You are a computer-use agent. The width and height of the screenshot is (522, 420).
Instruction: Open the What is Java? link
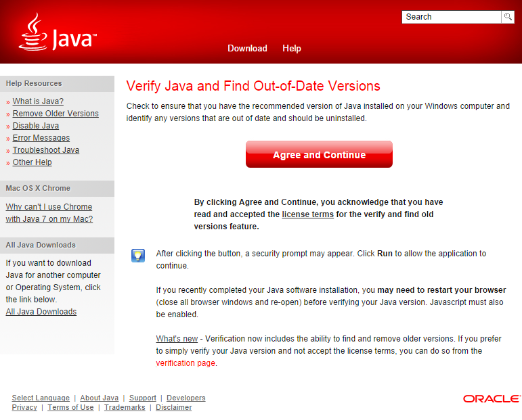pyautogui.click(x=38, y=101)
